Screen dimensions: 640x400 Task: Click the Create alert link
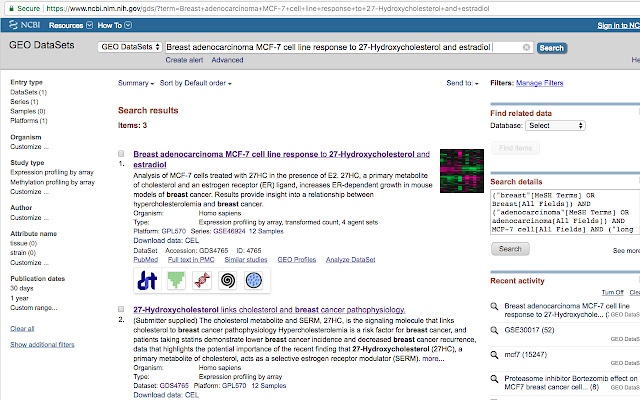tap(184, 60)
